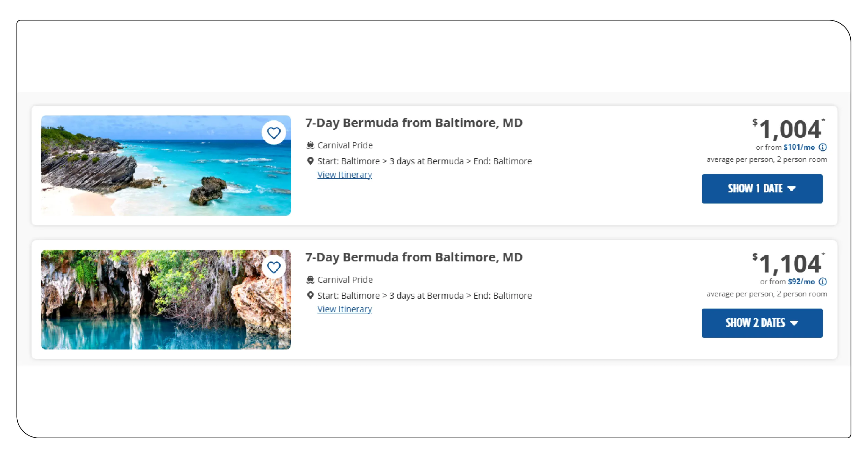Screen dimensions: 868x458
Task: Click the location pin in the $1,104 cruise card
Action: tap(310, 295)
